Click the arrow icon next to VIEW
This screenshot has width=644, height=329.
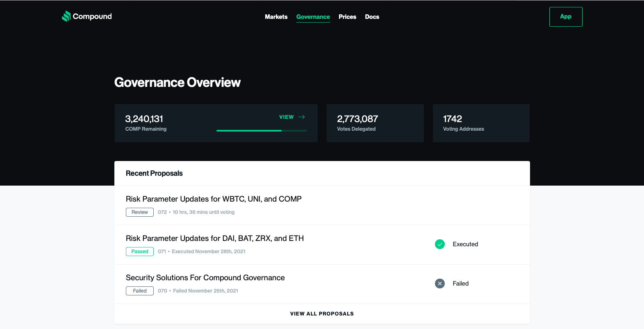click(302, 117)
